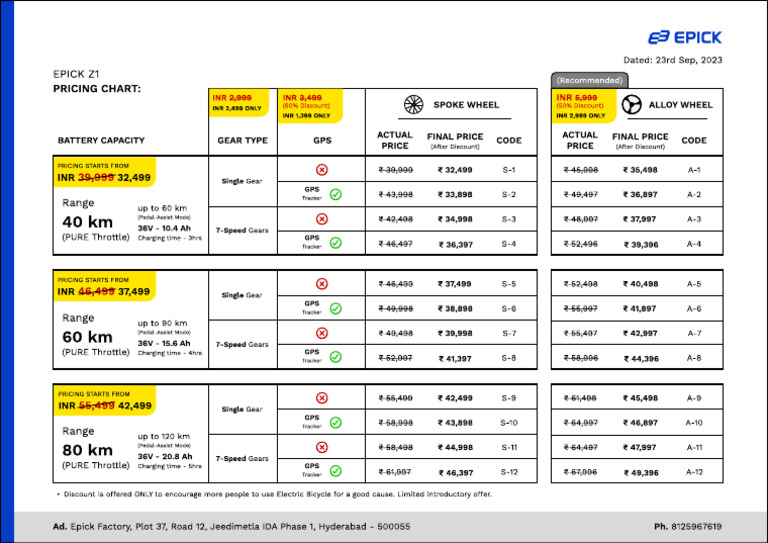
Task: Click the EPICK Z1 title
Action: pos(76,74)
